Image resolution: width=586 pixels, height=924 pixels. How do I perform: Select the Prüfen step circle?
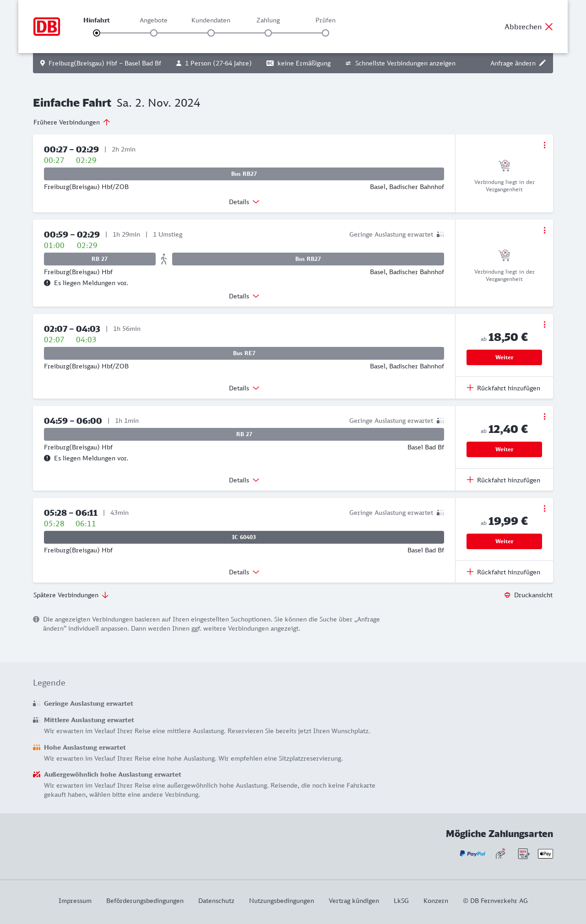pos(326,33)
